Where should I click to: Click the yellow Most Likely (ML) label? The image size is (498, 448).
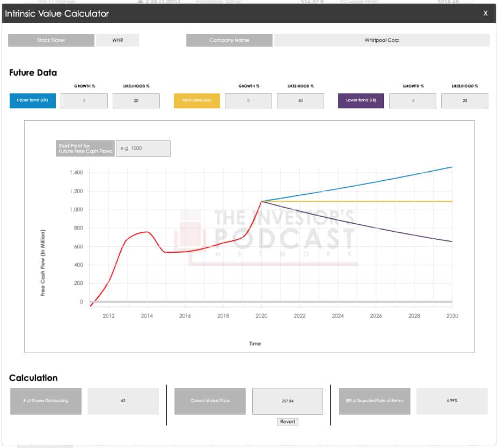(196, 101)
